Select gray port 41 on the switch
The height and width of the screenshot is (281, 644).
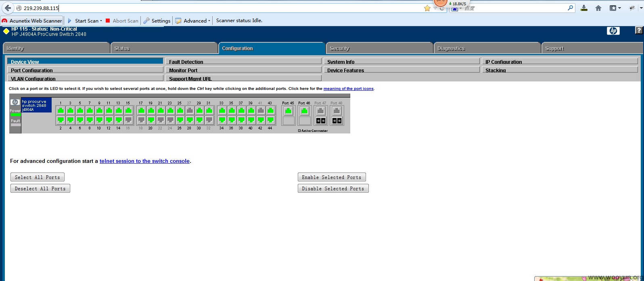[260, 110]
